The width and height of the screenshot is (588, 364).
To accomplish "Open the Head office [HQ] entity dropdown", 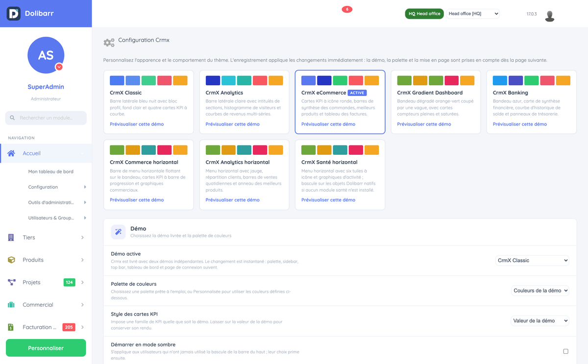I will 473,14.
